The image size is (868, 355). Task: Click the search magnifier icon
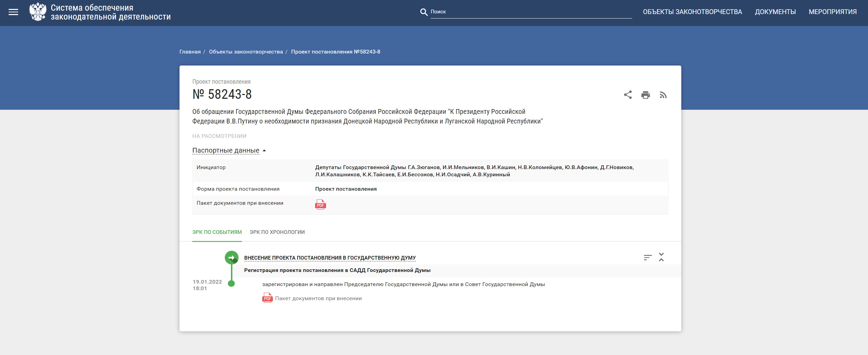(424, 12)
